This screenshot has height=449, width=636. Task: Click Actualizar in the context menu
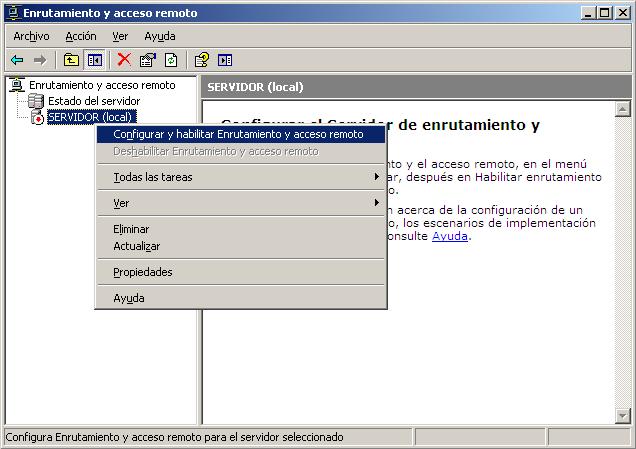[136, 246]
